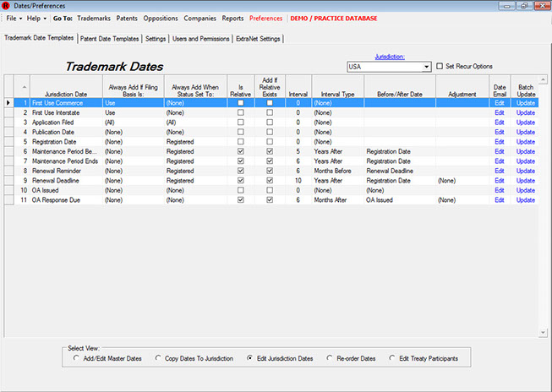Click Update link for Publication Date row
This screenshot has width=552, height=392.
point(526,132)
